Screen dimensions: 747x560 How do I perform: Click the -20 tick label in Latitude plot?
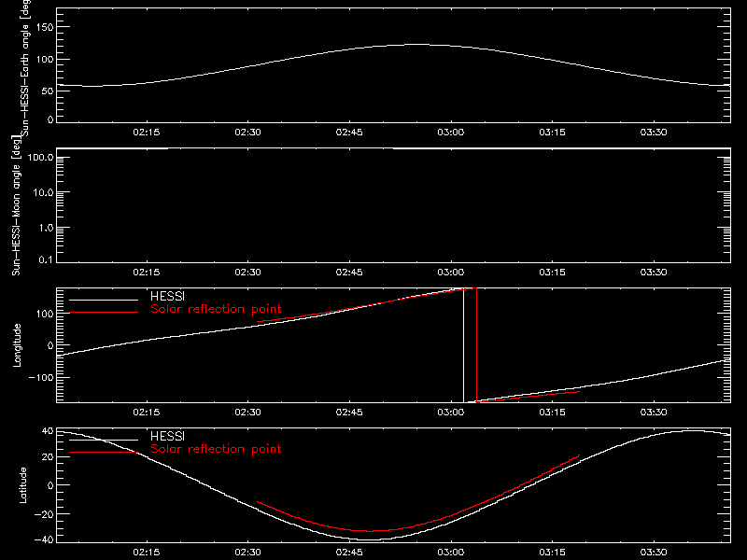tap(44, 514)
